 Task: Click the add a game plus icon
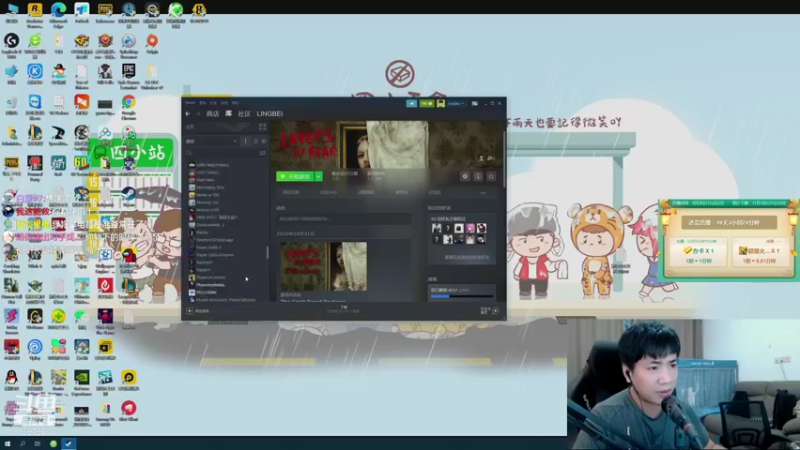[x=189, y=311]
